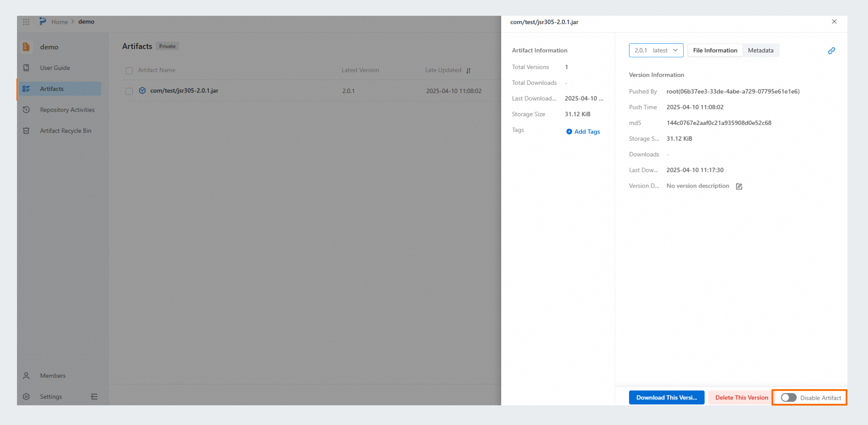868x425 pixels.
Task: Click the Artifact Recycle Bin icon
Action: pyautogui.click(x=26, y=131)
